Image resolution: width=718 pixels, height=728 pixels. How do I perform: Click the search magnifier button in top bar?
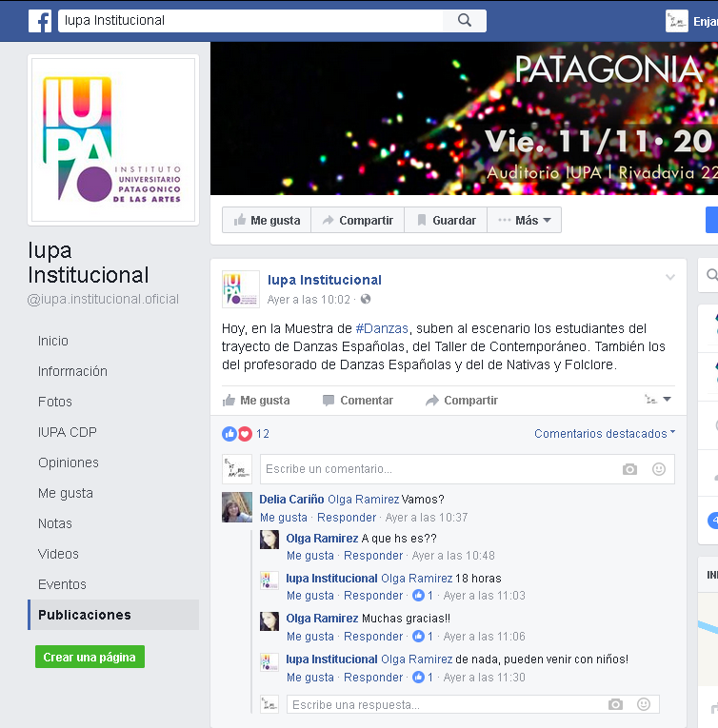coord(465,20)
